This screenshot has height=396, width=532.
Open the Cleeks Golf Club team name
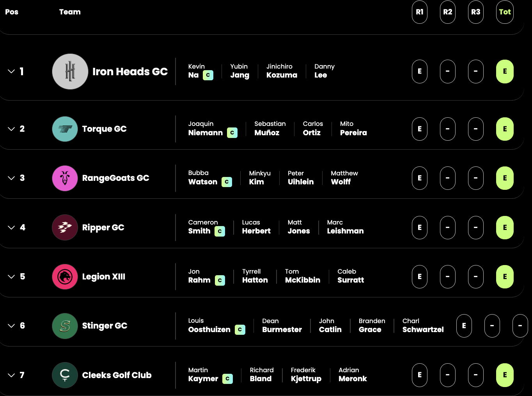click(117, 375)
